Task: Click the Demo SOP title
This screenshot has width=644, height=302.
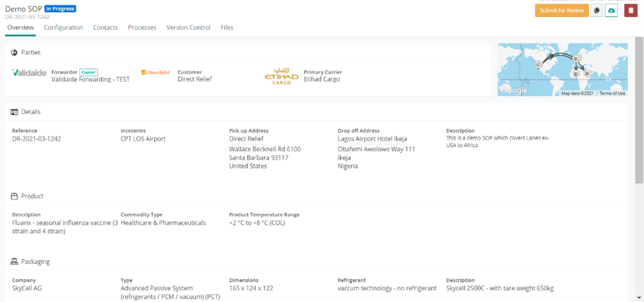Action: coord(24,9)
